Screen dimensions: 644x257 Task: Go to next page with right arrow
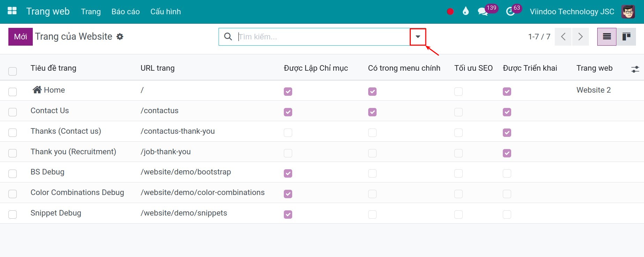pos(581,37)
